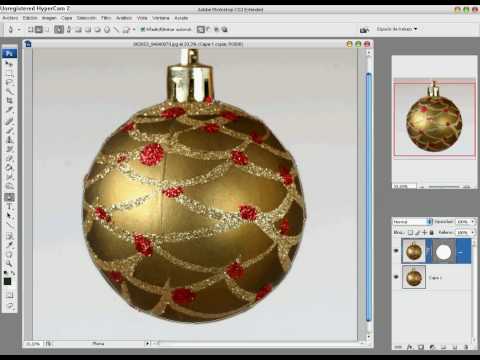The height and width of the screenshot is (360, 480).
Task: Select the Lasso tool
Action: point(9,81)
